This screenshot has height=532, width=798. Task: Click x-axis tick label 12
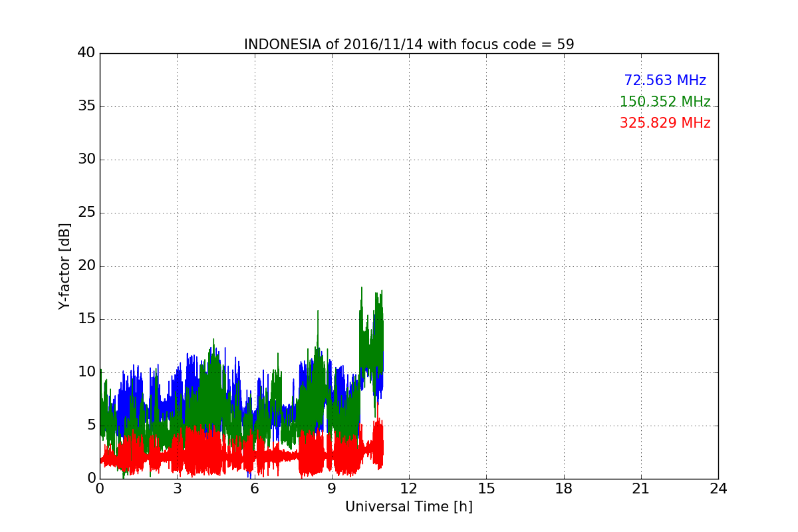pos(409,489)
